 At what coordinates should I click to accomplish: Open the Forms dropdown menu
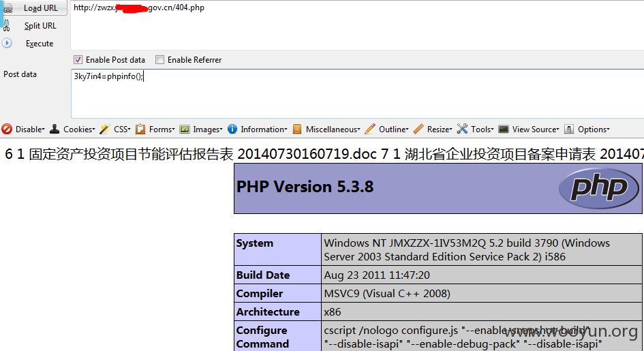tap(162, 129)
